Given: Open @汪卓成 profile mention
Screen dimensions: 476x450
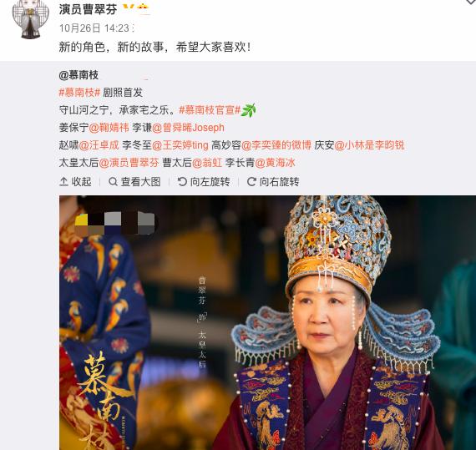Looking at the screenshot, I should (99, 145).
